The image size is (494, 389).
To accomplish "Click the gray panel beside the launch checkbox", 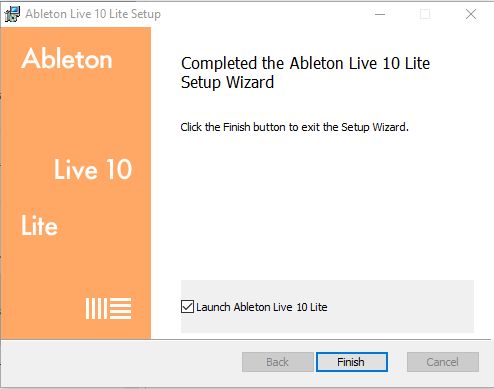I will pyautogui.click(x=400, y=307).
